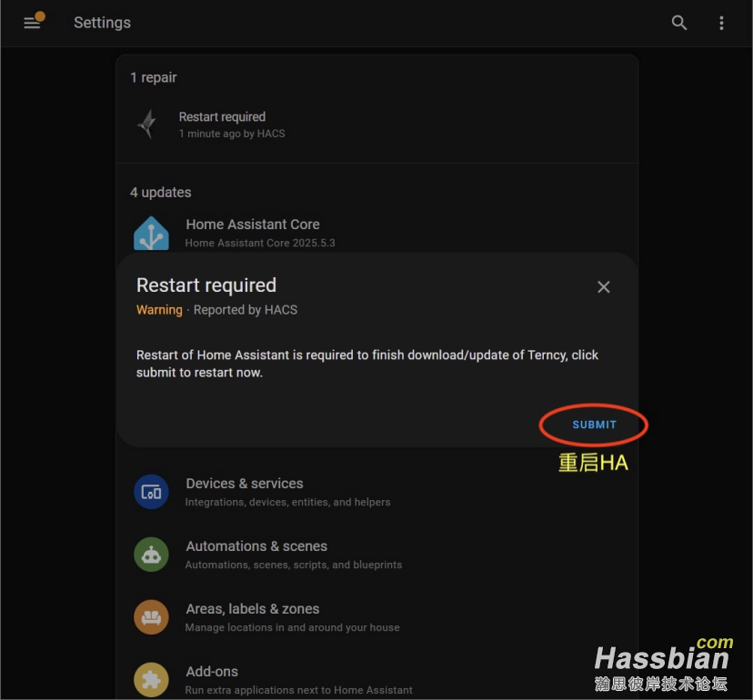Click the '4 updates' heading
Viewport: 753px width, 700px height.
click(x=160, y=193)
